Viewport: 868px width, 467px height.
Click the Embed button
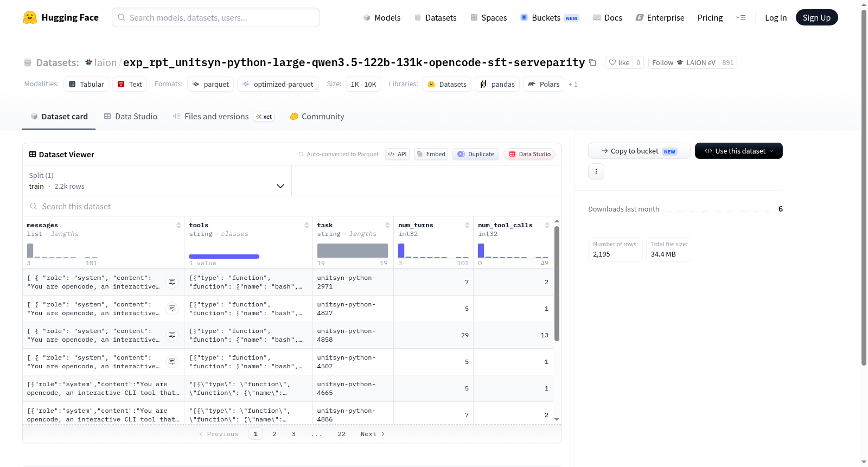pyautogui.click(x=431, y=154)
